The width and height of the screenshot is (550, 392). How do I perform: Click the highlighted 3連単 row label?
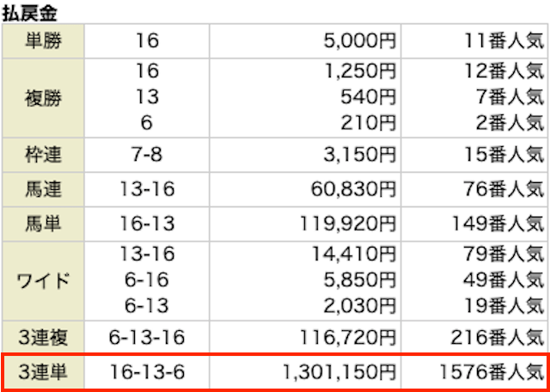[43, 372]
